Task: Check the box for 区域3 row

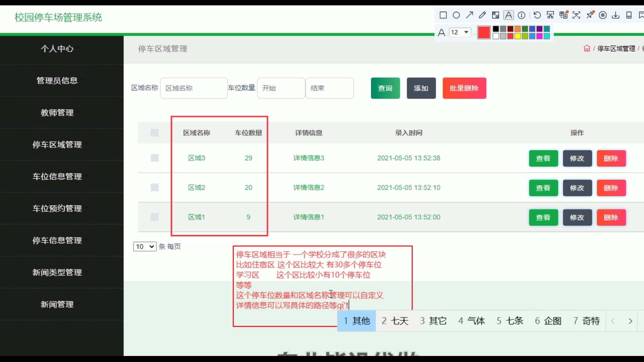Action: point(155,158)
